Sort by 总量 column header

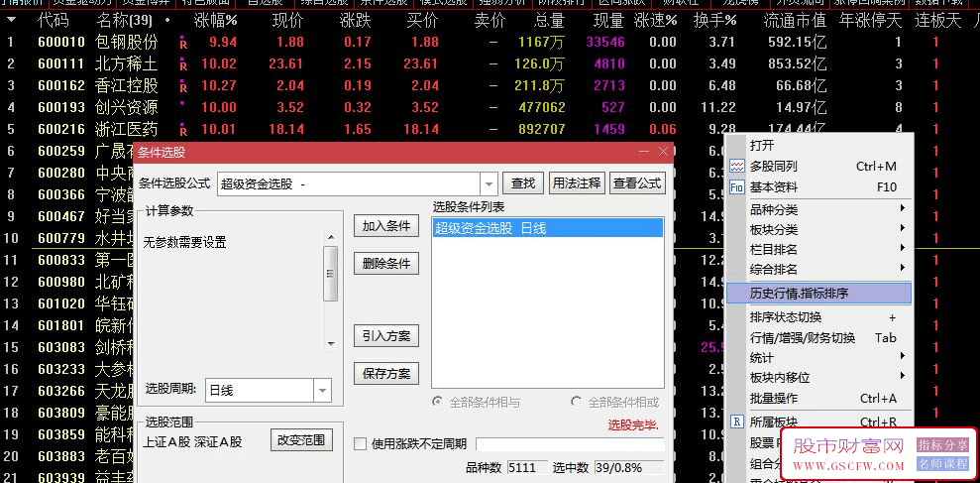point(550,21)
